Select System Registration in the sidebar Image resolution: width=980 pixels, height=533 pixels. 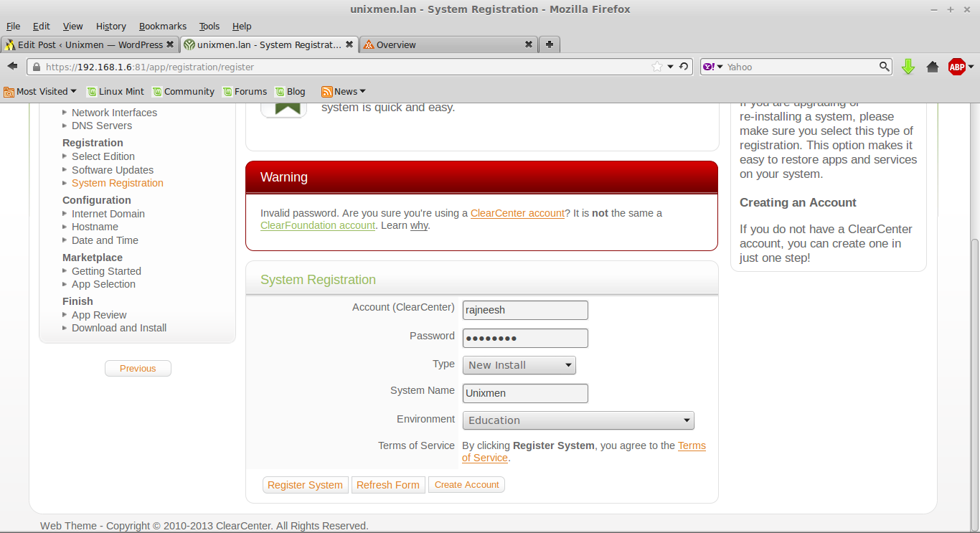pyautogui.click(x=118, y=183)
